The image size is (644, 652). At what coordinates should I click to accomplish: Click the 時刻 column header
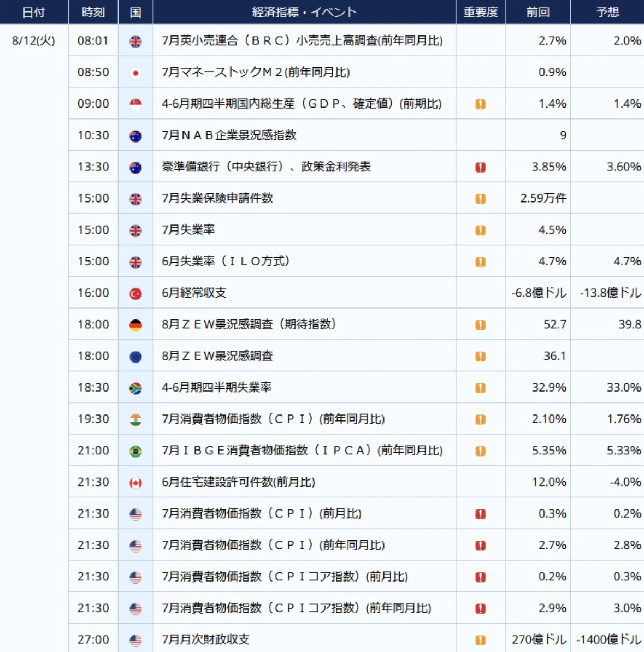pyautogui.click(x=93, y=12)
